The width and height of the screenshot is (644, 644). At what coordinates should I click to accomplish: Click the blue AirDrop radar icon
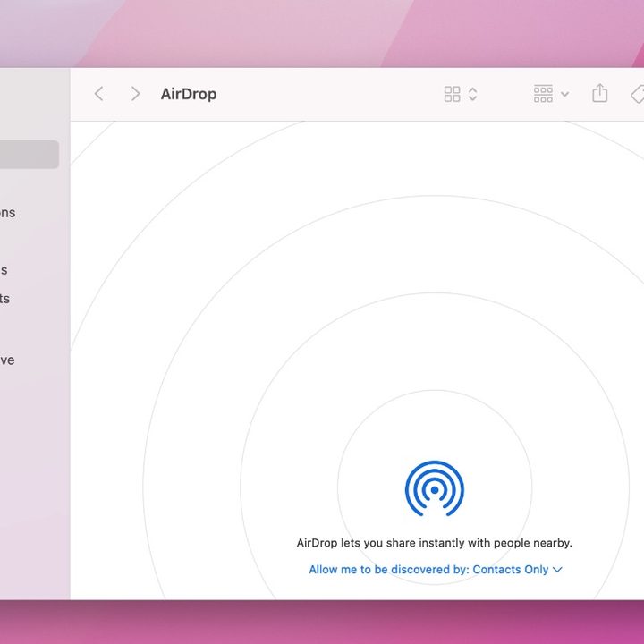[435, 488]
